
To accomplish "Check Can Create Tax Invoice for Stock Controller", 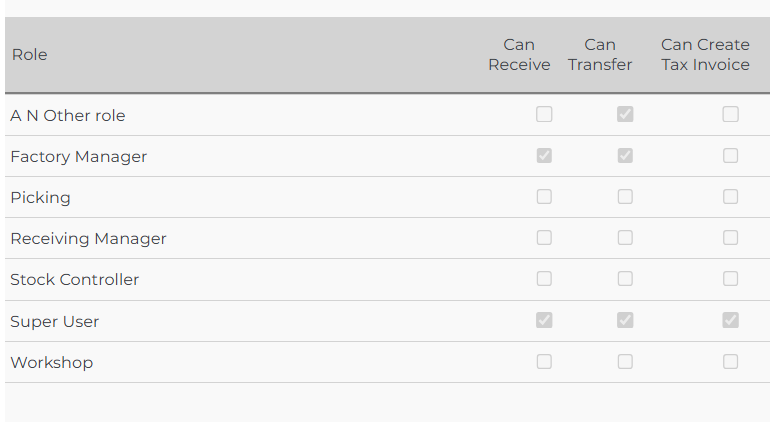I will pyautogui.click(x=731, y=279).
